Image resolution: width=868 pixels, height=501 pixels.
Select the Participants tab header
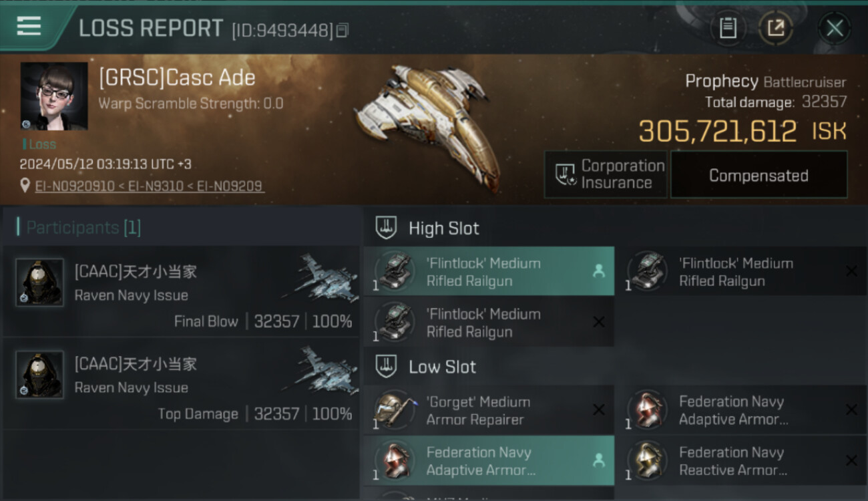[x=79, y=228]
